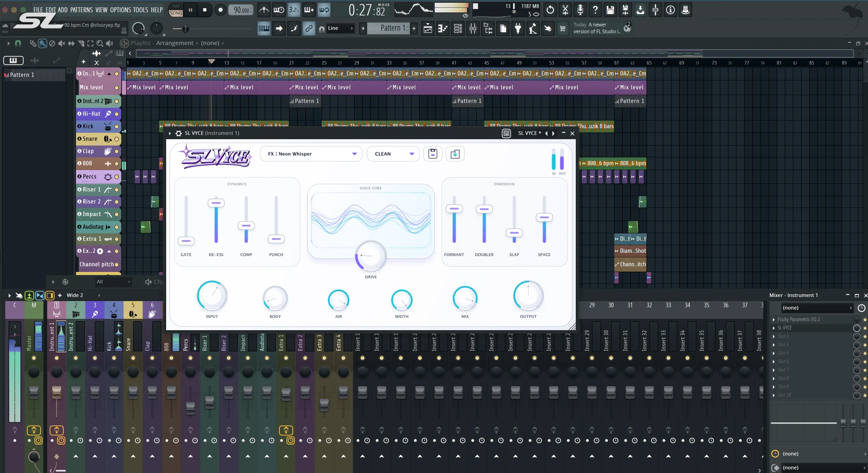Mute the Clap playlist track

point(117,151)
